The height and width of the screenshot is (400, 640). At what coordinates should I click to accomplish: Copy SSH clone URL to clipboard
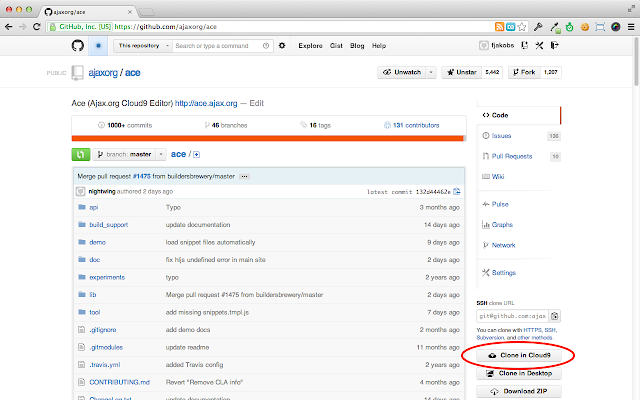(x=554, y=316)
